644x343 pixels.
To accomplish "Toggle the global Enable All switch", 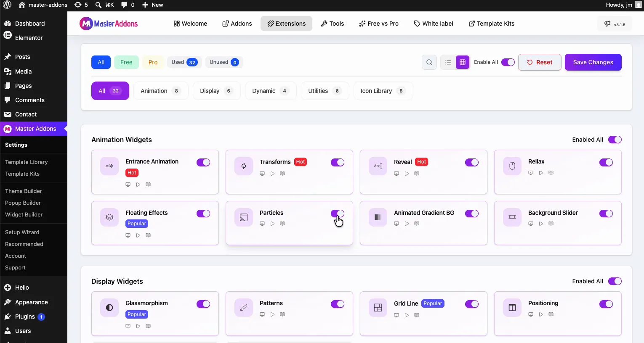I will (x=508, y=62).
